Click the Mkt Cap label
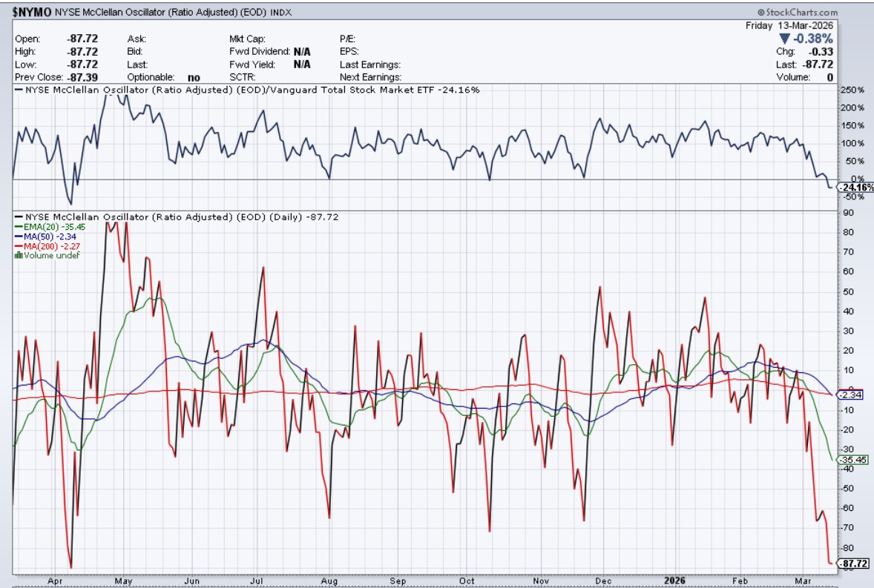This screenshot has width=874, height=588. point(247,39)
